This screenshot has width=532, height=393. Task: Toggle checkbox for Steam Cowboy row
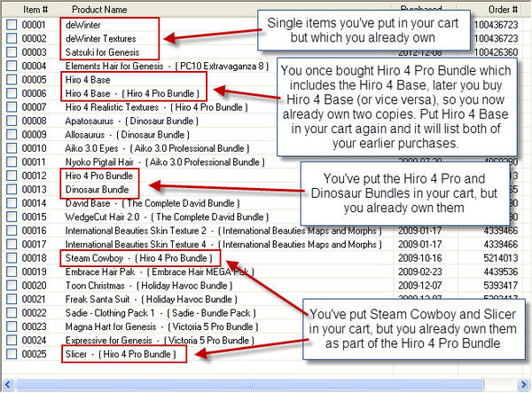[x=12, y=258]
